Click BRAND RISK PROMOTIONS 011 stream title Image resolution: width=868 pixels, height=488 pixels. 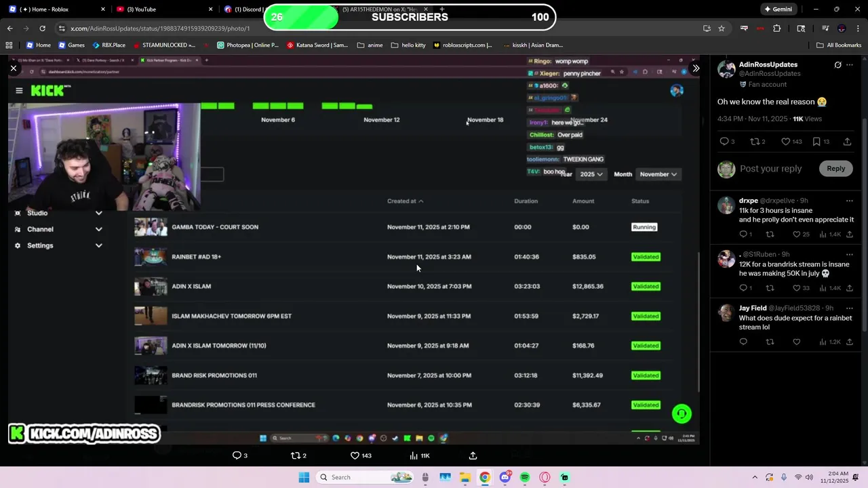214,375
